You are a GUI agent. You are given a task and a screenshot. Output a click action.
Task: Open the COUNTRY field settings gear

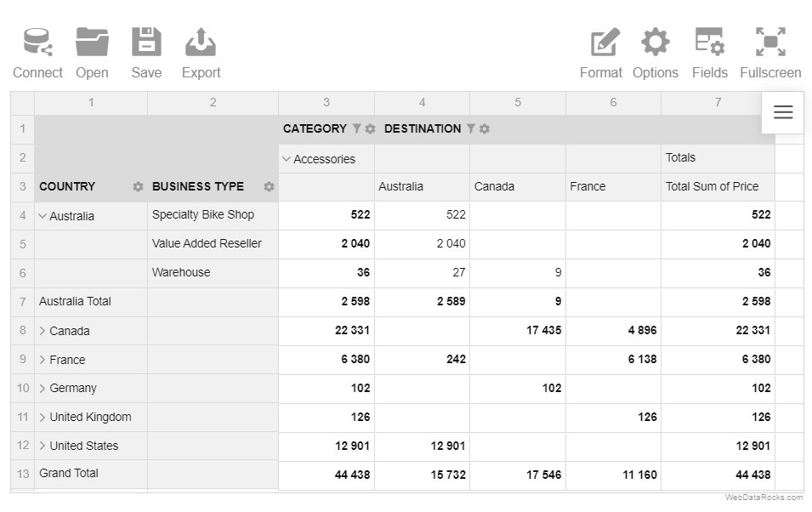pos(138,186)
